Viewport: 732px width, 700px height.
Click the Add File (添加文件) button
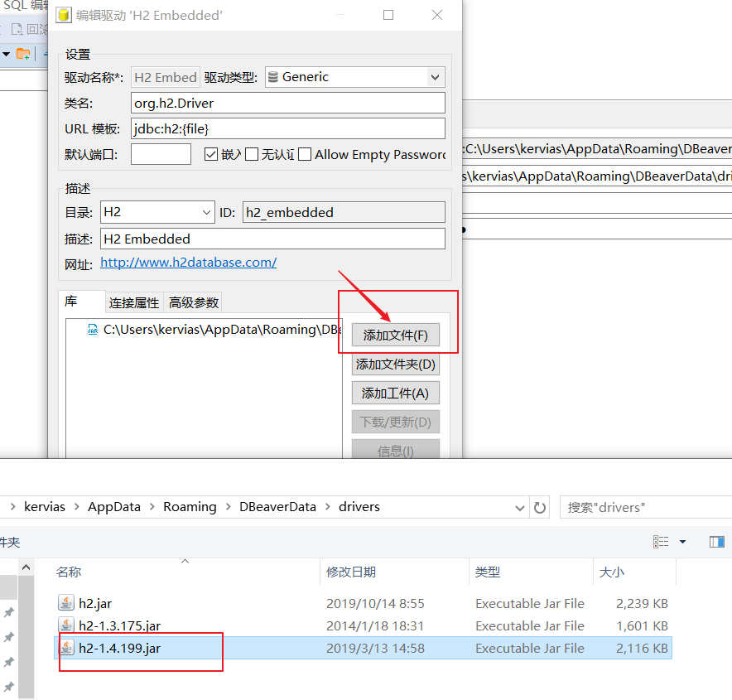[396, 335]
